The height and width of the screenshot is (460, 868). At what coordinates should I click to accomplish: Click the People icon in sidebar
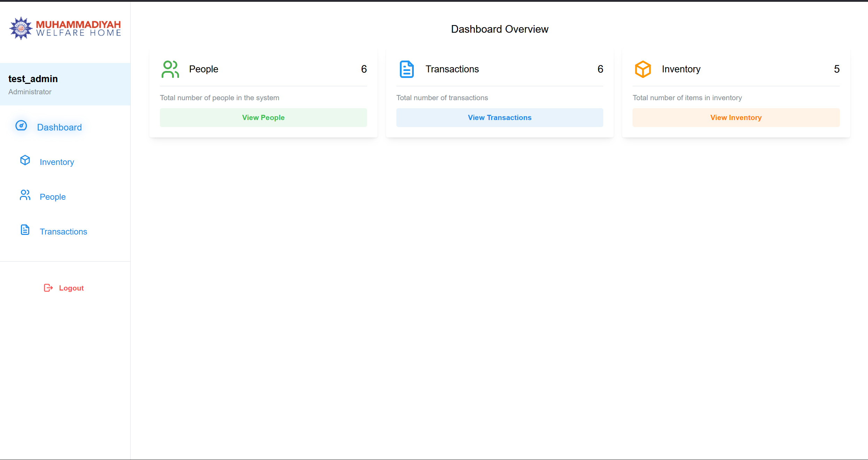[x=25, y=195]
